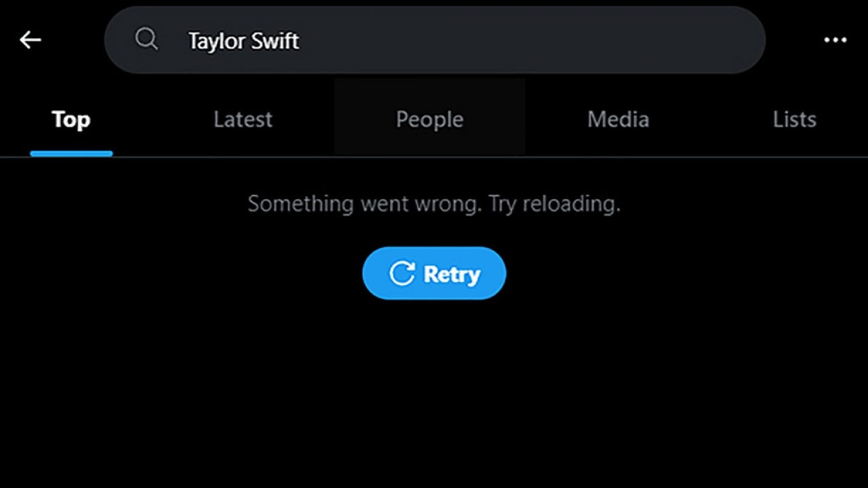
Task: Click the word 'Retry' on the blue button
Action: pos(452,274)
